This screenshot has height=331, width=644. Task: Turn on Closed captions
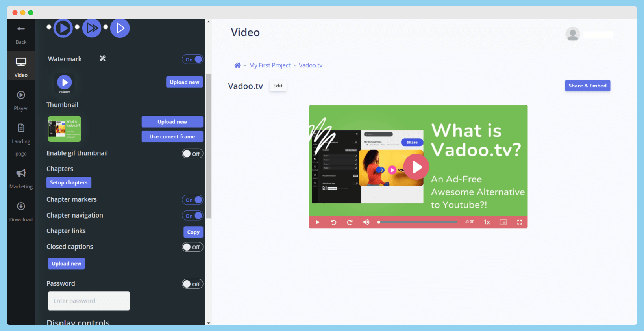(192, 247)
